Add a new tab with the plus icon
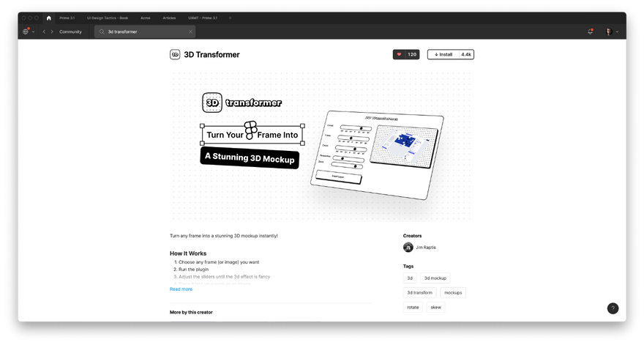Screen dimensions: 644x345 coord(230,18)
